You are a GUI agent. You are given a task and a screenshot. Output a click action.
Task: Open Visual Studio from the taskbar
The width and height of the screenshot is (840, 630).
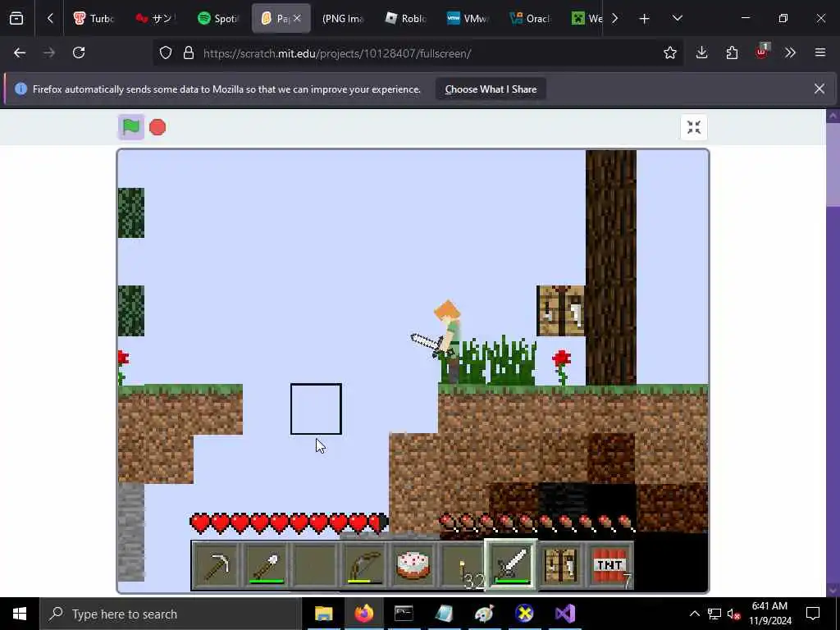coord(564,614)
